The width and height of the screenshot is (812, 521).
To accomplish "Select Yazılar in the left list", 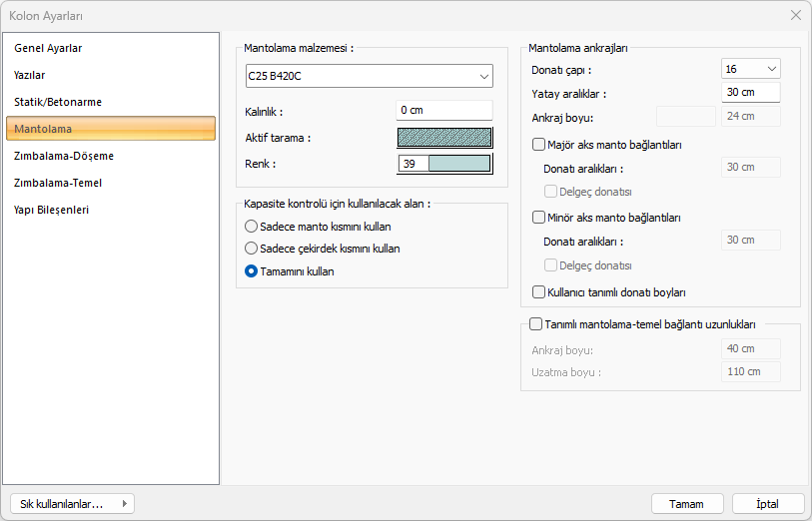I will click(30, 75).
